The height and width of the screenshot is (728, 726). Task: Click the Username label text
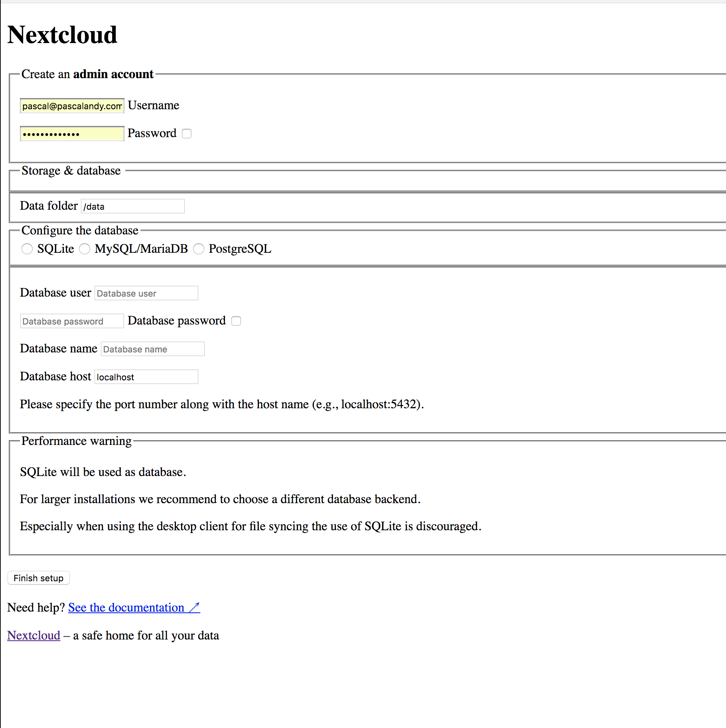pyautogui.click(x=154, y=105)
